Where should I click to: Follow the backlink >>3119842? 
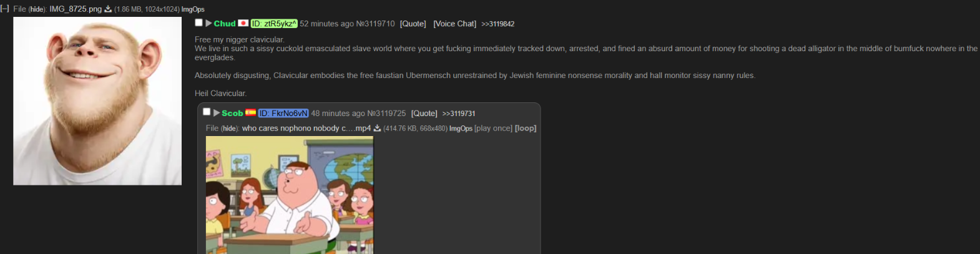tap(497, 24)
